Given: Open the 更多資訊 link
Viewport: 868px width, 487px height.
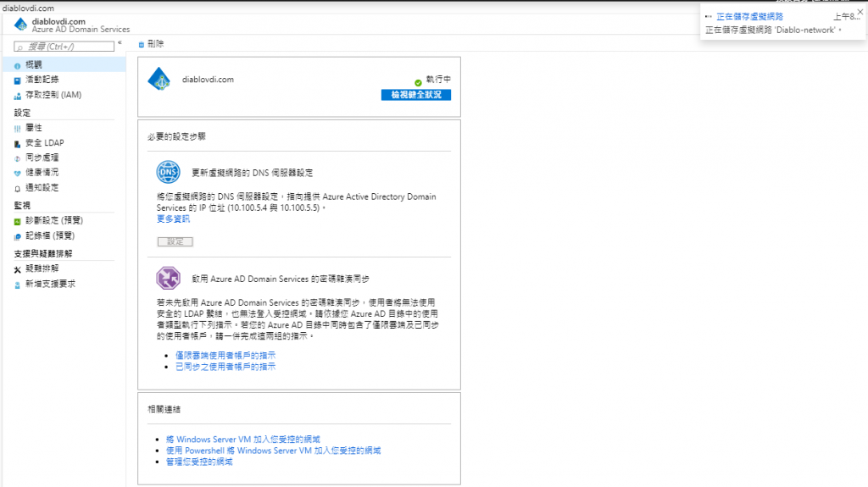Looking at the screenshot, I should [173, 219].
